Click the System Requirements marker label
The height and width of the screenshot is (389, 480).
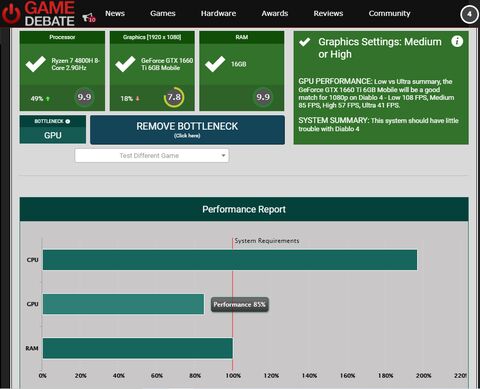267,241
